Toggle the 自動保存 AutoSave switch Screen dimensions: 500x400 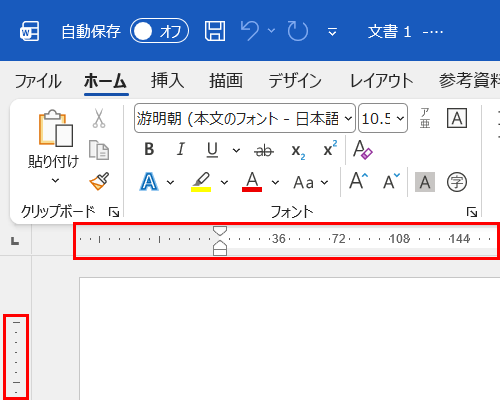(159, 31)
